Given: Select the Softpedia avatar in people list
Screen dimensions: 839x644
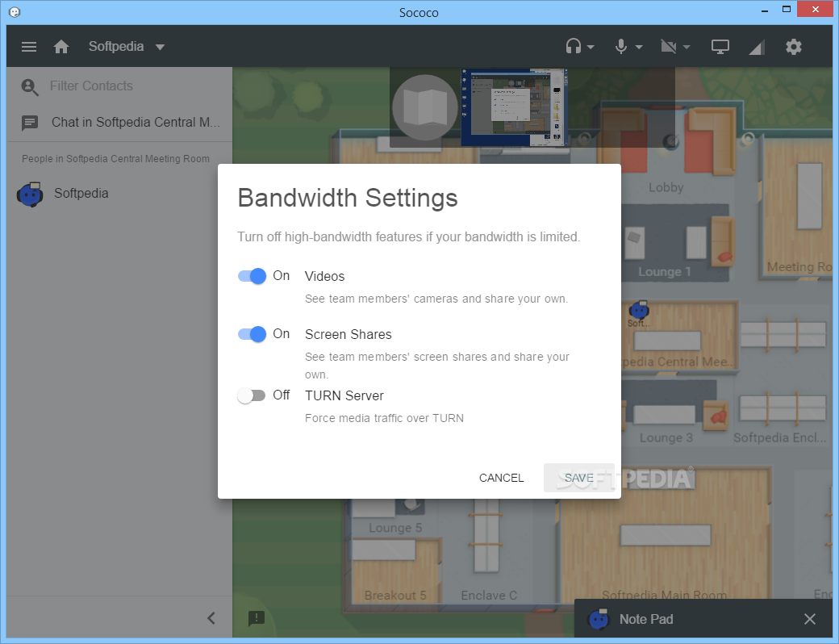Looking at the screenshot, I should point(30,194).
